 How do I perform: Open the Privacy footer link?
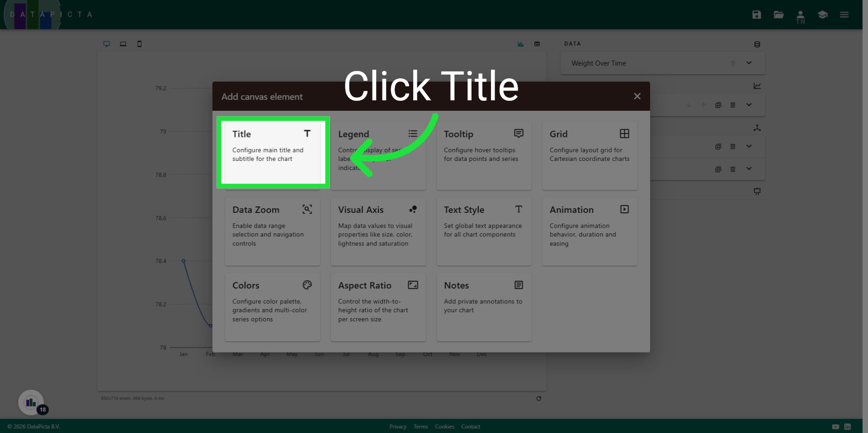click(x=398, y=427)
